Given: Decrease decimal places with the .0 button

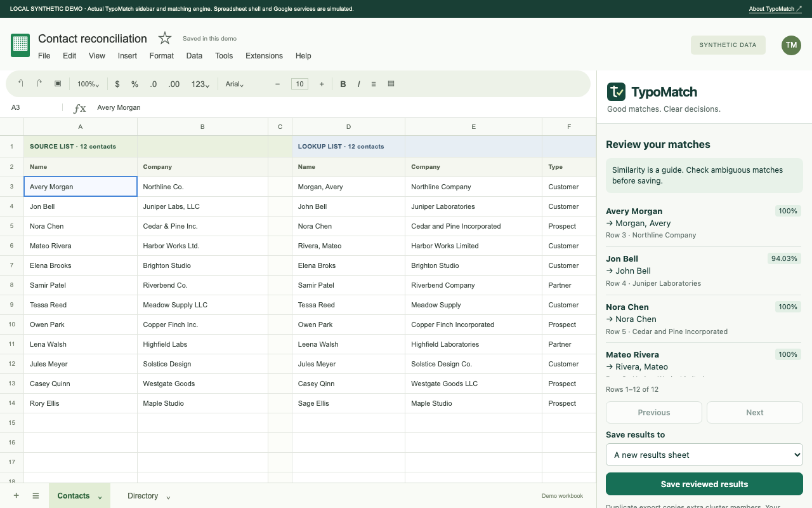Looking at the screenshot, I should click(x=154, y=84).
